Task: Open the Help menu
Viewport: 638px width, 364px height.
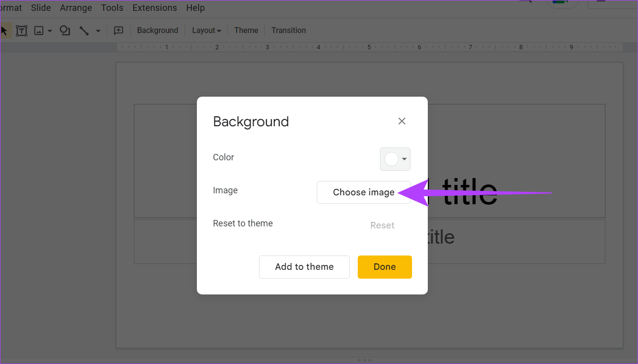Action: pyautogui.click(x=195, y=8)
